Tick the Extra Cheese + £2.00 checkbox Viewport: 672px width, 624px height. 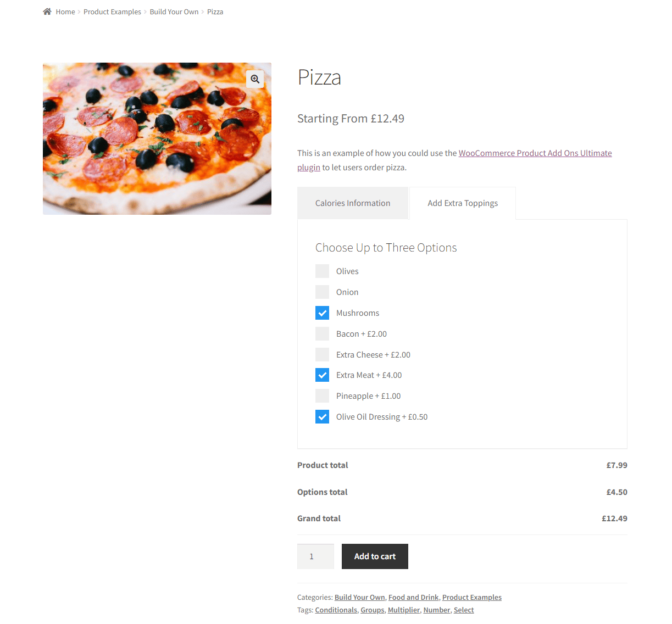323,355
